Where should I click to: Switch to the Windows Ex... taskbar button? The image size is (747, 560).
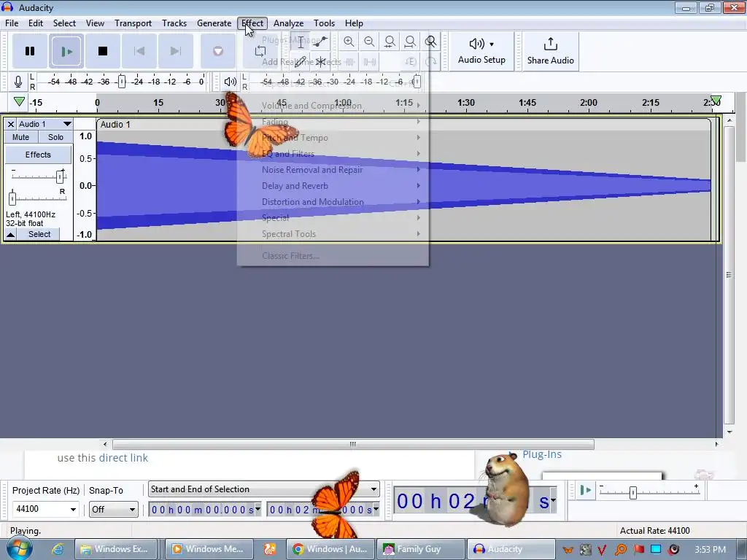117,549
